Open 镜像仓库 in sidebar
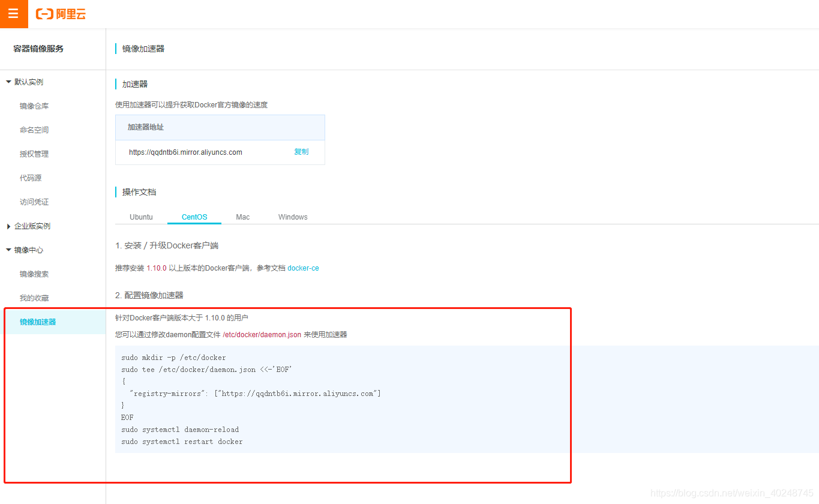Viewport: 819px width, 504px height. [34, 106]
